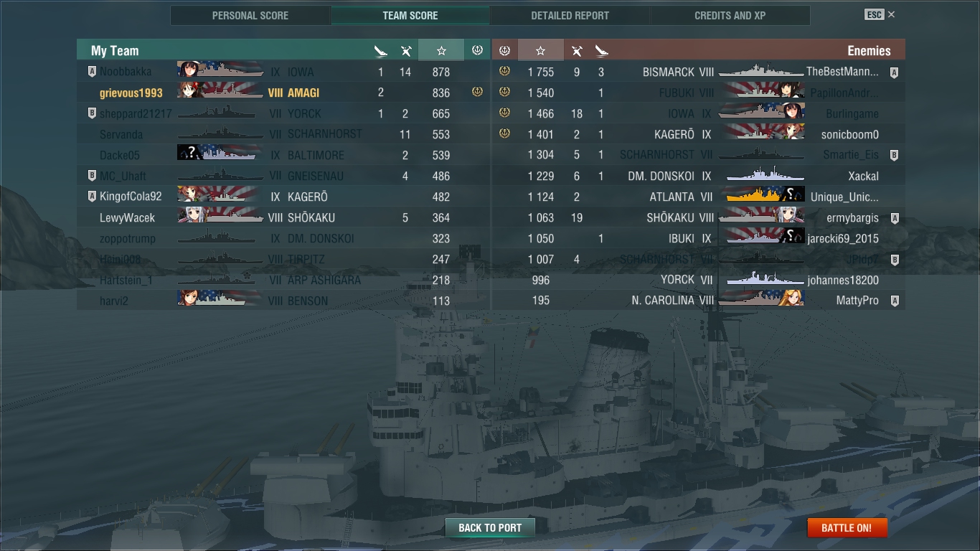Select enemy player Xackal's row
The height and width of the screenshot is (551, 980).
tap(699, 176)
